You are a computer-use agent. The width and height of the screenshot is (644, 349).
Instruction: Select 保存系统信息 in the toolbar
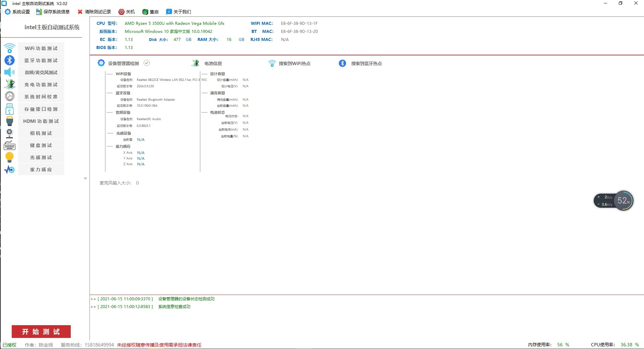pos(53,12)
